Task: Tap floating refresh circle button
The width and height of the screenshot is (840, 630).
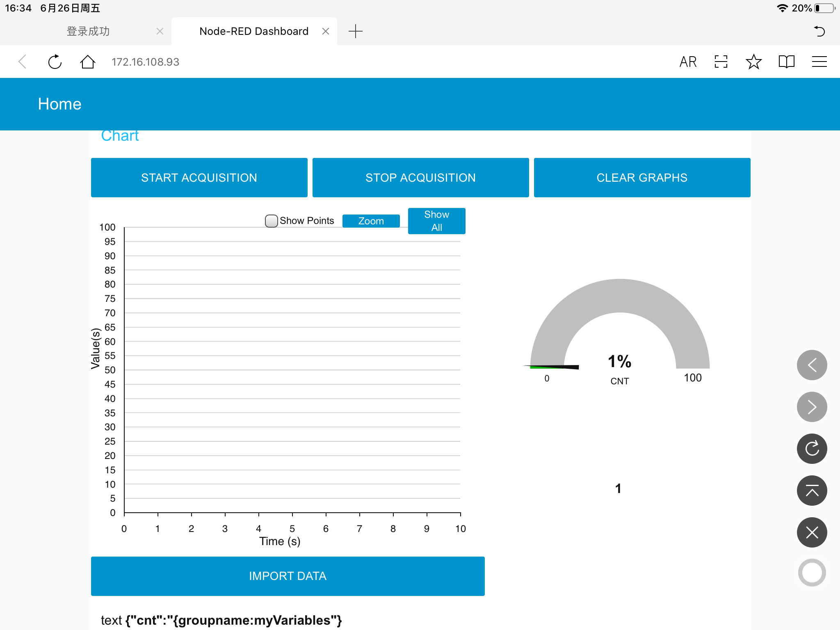Action: 812,449
